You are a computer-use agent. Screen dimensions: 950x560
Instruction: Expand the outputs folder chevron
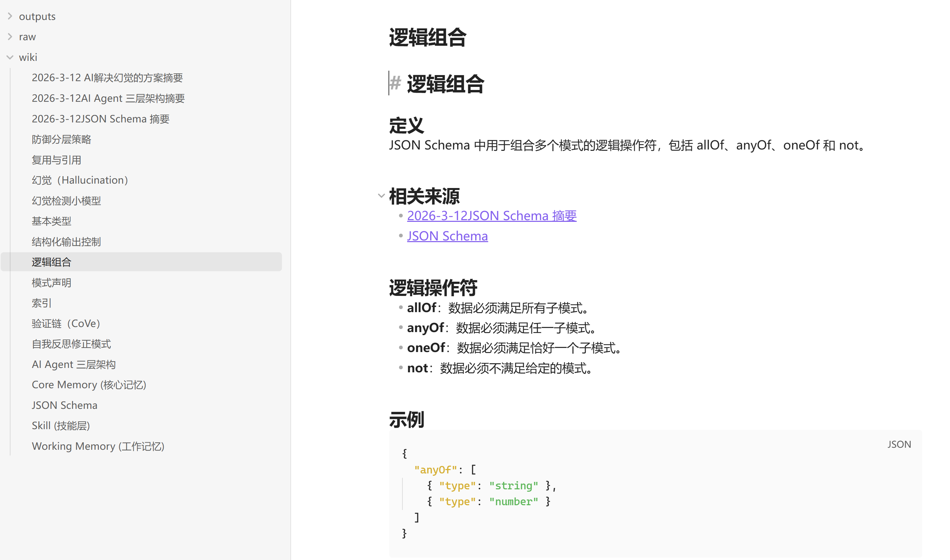[x=10, y=16]
